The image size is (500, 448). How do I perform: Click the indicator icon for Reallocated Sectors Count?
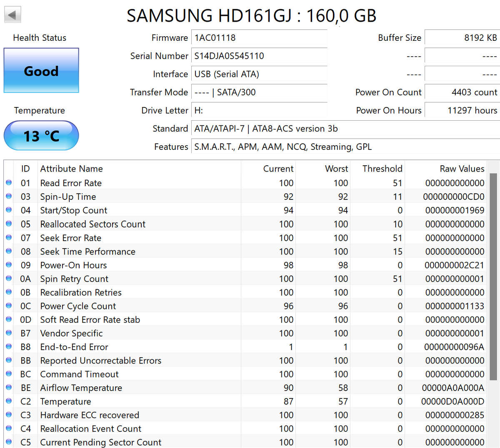[9, 224]
